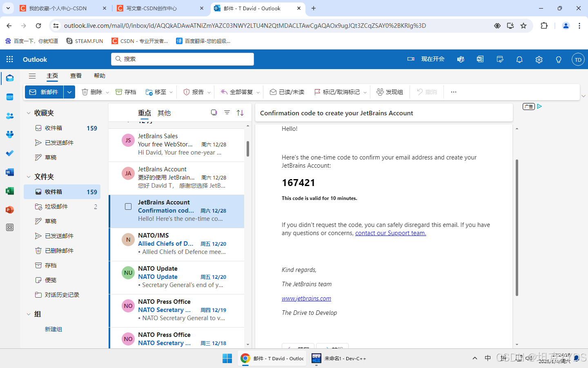Open contact our Support team link
The width and height of the screenshot is (588, 368).
point(390,233)
